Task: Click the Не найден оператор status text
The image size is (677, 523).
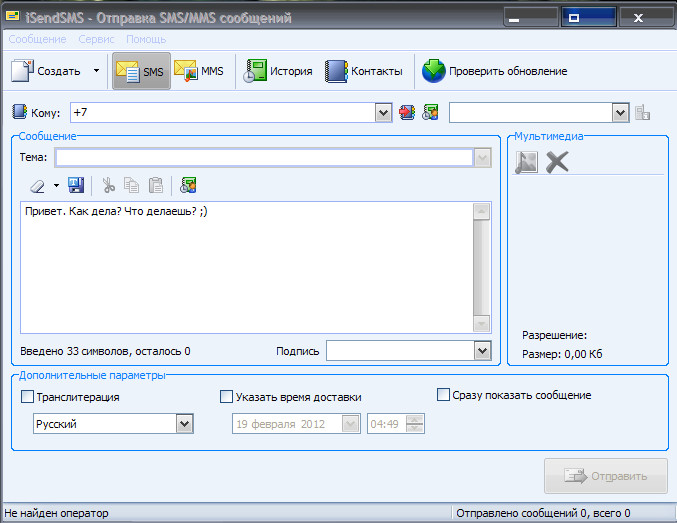Action: pos(56,513)
